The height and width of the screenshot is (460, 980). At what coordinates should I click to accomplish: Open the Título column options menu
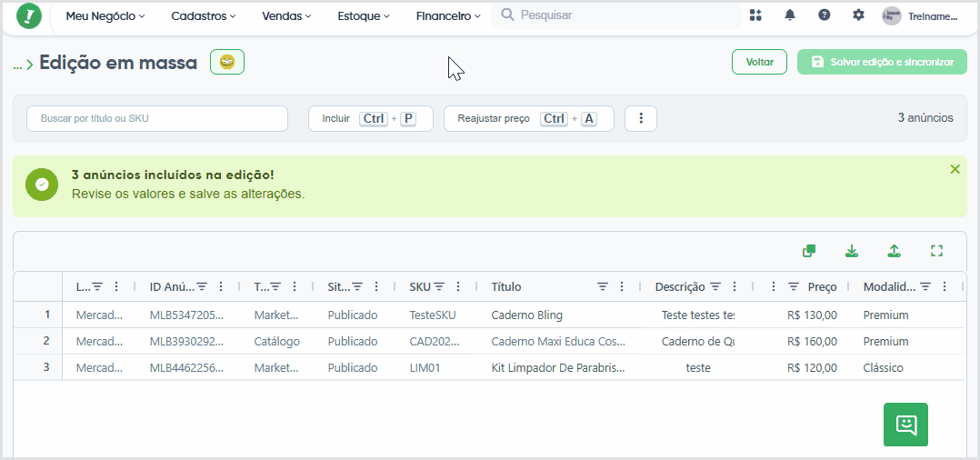621,287
